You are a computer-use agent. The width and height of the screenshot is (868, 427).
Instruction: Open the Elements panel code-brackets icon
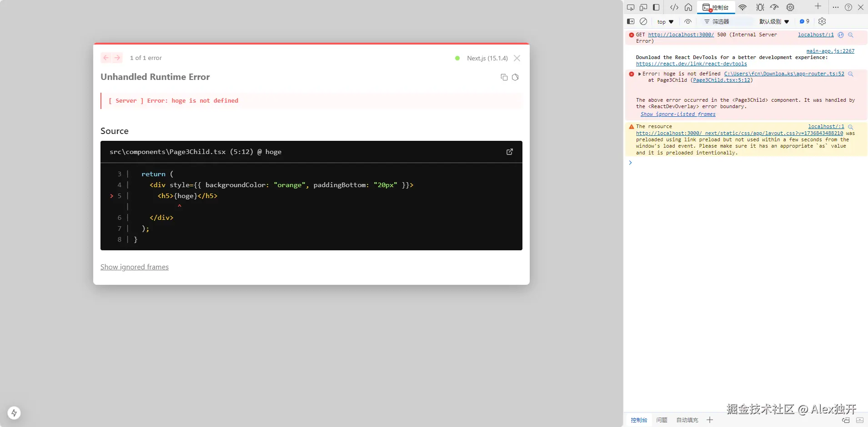[674, 7]
